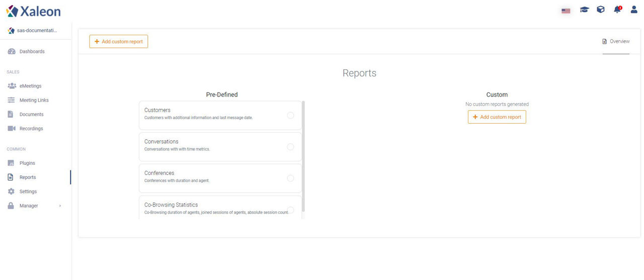Click the graduation cap academy icon
The image size is (644, 280).
pyautogui.click(x=584, y=10)
